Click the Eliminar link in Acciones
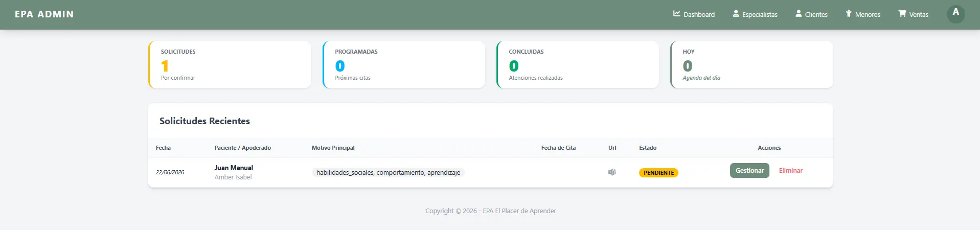980x230 pixels. [x=790, y=170]
